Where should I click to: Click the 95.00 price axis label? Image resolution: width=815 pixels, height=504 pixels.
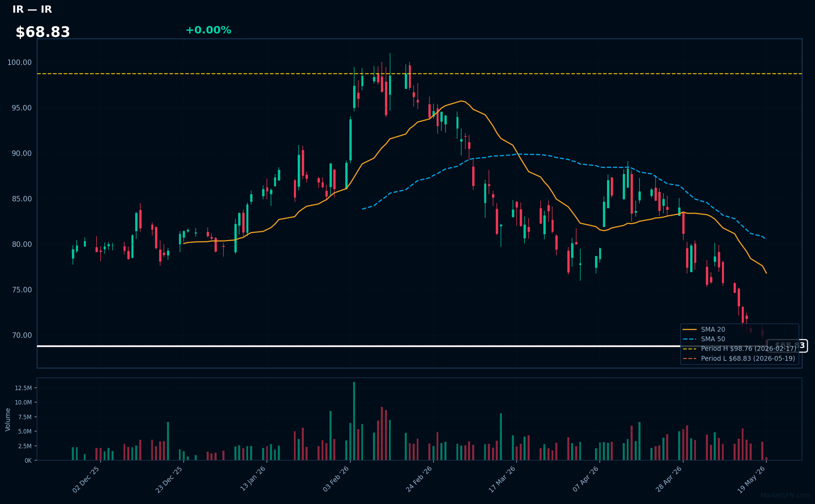(x=22, y=108)
